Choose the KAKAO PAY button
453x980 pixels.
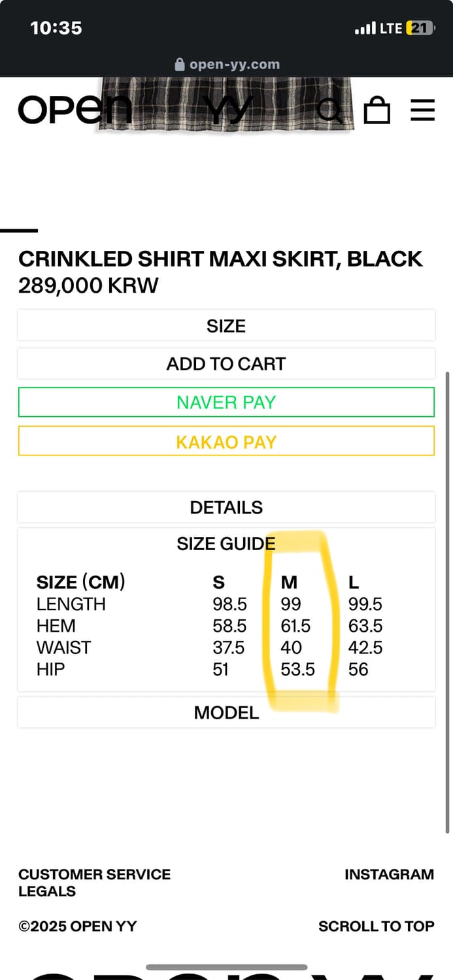click(x=226, y=442)
